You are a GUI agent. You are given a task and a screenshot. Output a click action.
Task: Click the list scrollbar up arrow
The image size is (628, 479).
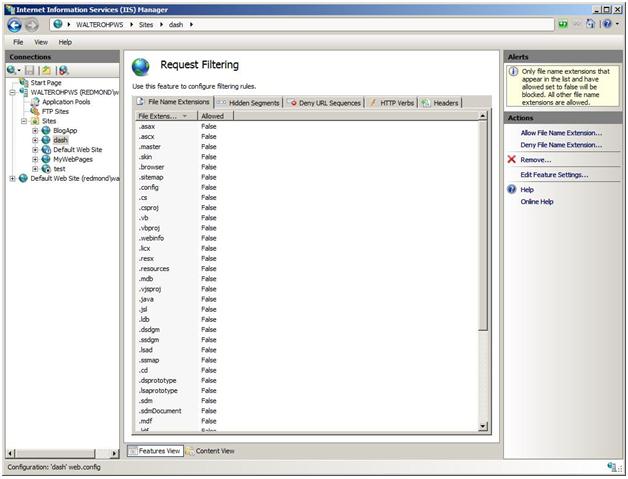pos(483,116)
